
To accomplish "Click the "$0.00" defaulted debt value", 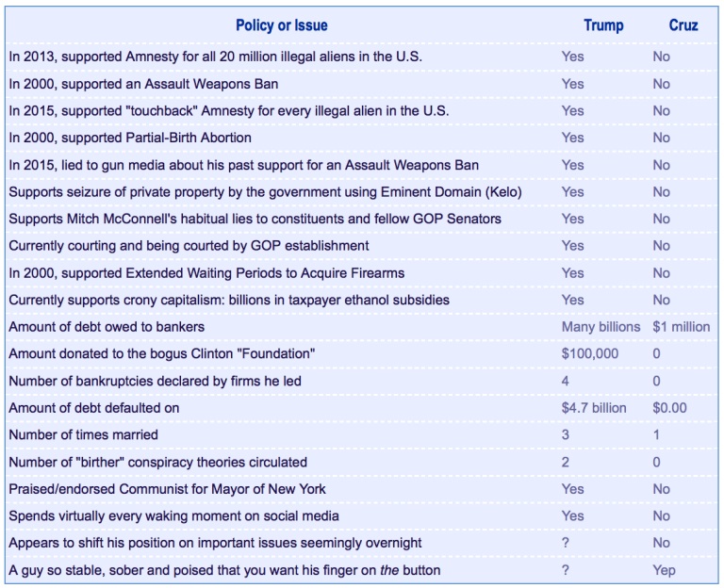I will click(669, 408).
